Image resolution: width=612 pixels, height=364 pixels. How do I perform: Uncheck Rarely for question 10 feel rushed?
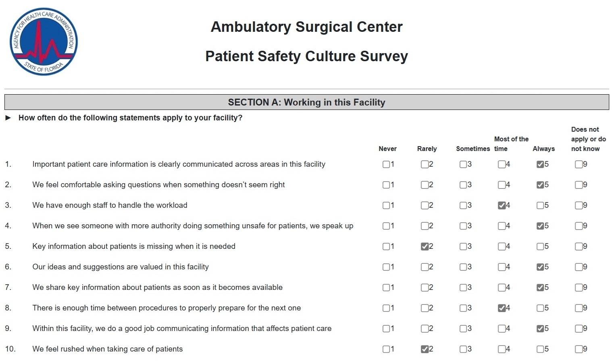pos(425,349)
